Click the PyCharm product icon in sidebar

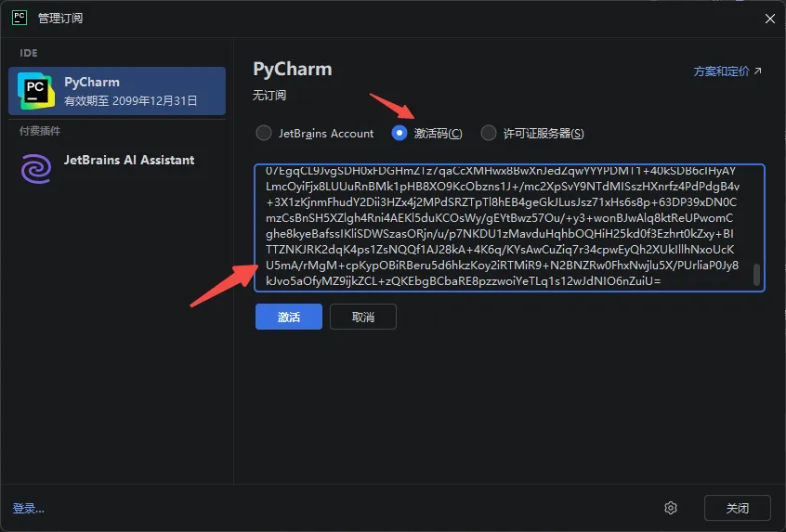pos(35,91)
